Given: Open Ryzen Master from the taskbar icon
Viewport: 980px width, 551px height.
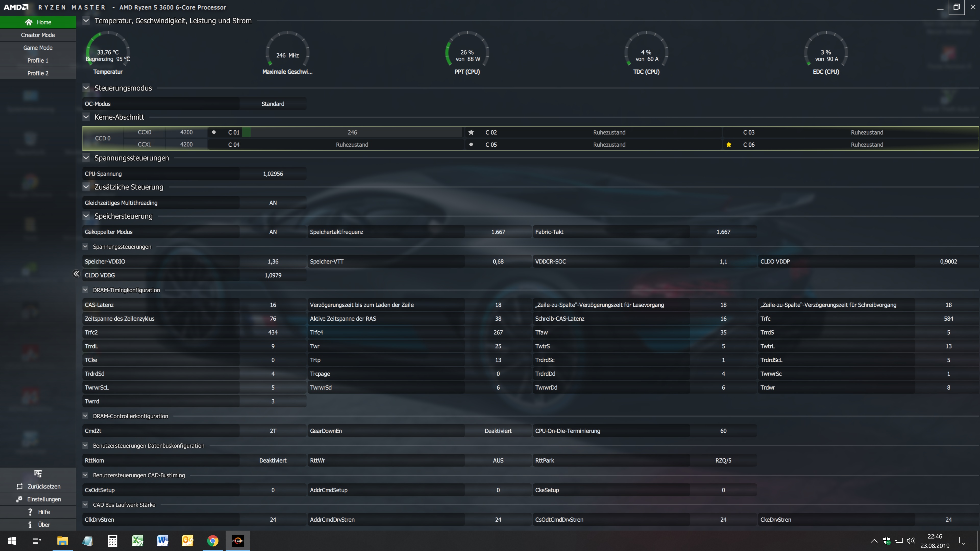Looking at the screenshot, I should tap(238, 540).
